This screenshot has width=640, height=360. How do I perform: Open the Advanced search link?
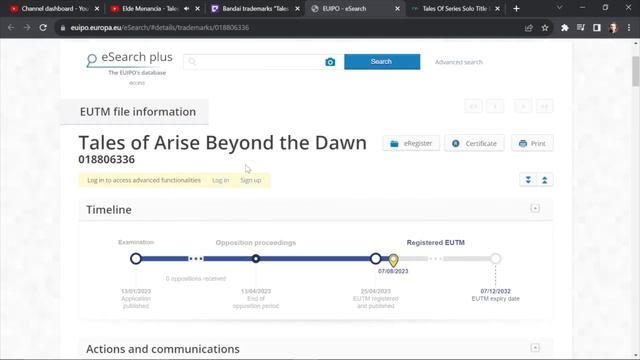tap(459, 62)
